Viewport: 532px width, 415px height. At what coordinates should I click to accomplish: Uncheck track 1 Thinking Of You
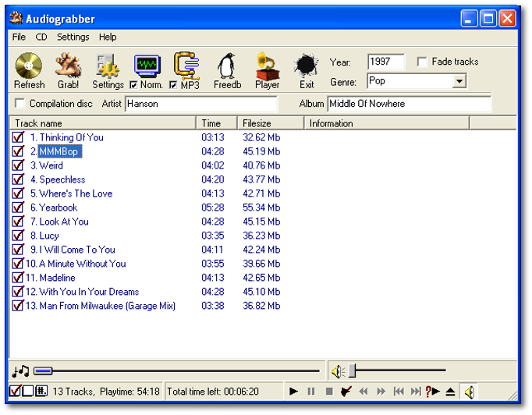tap(18, 137)
